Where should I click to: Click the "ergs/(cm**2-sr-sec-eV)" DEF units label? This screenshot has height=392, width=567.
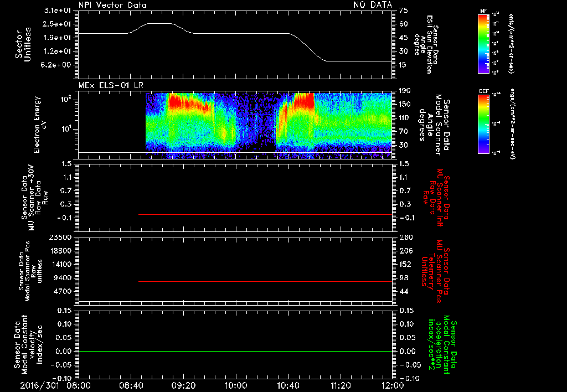512,125
